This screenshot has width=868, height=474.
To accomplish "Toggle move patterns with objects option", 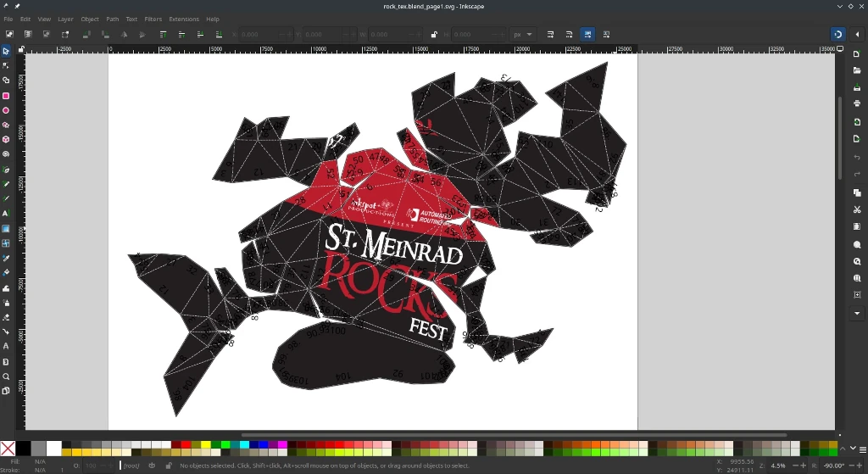I will [606, 34].
